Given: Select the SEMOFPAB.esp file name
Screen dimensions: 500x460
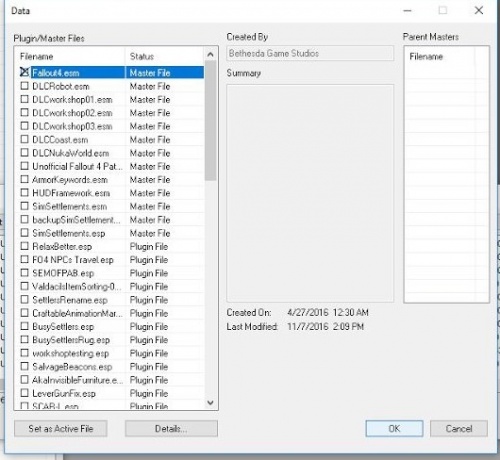Looking at the screenshot, I should pyautogui.click(x=63, y=273).
